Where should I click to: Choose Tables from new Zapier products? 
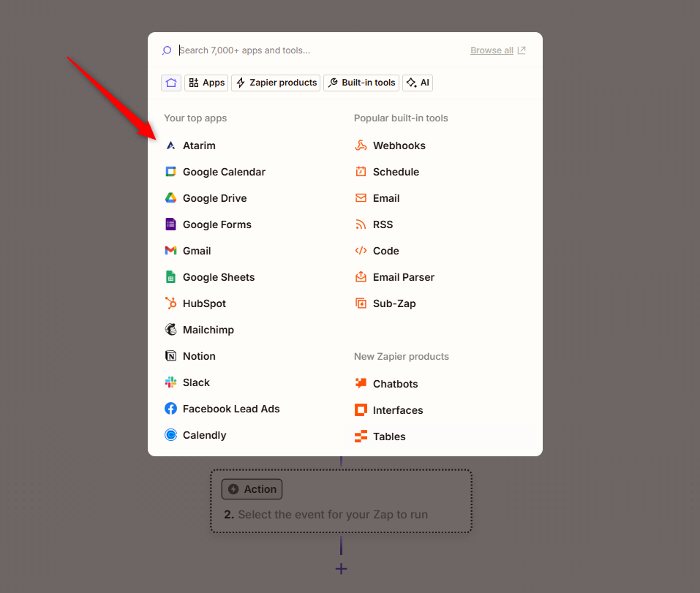point(388,437)
